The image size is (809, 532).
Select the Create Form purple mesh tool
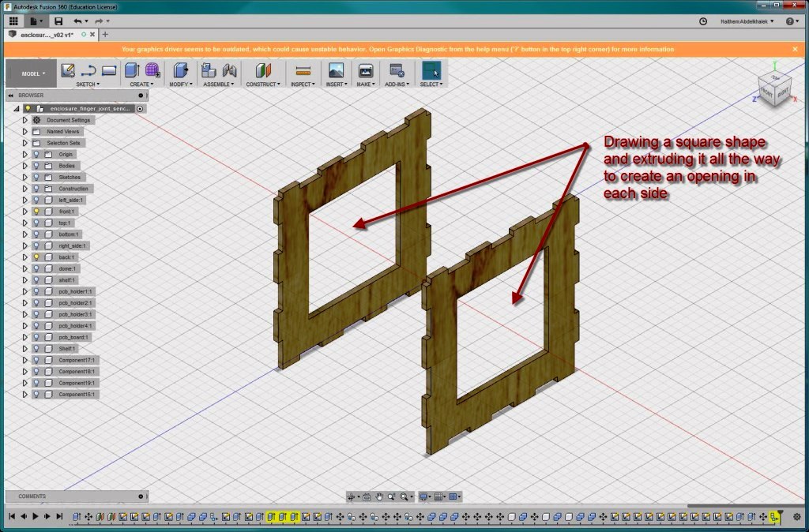pyautogui.click(x=152, y=70)
